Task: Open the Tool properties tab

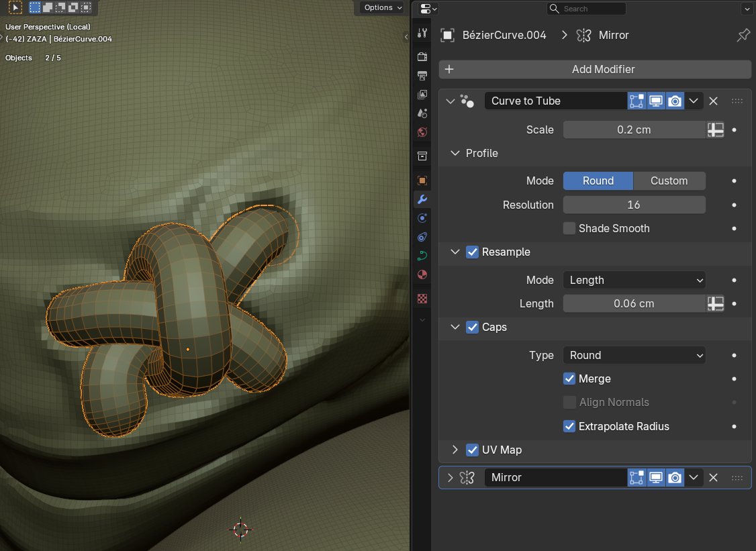Action: 422,33
